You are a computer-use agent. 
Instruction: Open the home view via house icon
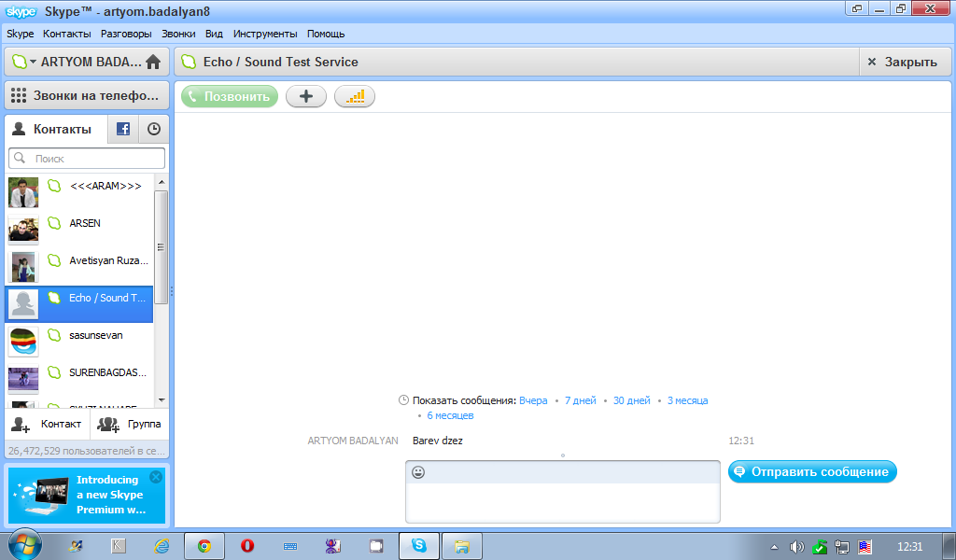(x=153, y=62)
